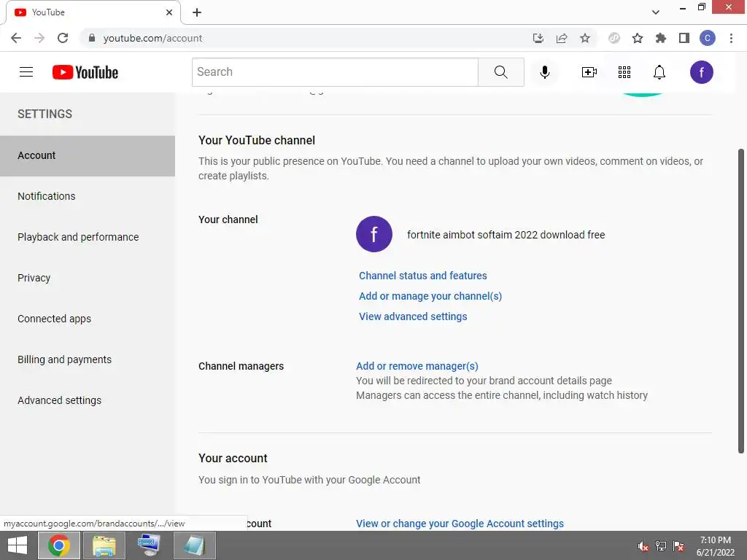The image size is (747, 560).
Task: Open the Chrome three-dot menu
Action: click(x=731, y=38)
